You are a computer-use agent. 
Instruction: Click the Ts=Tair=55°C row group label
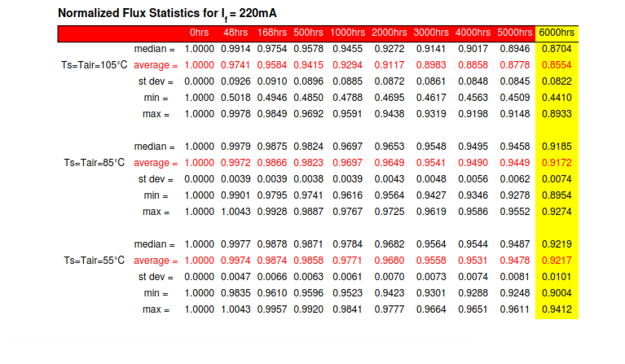pos(95,261)
